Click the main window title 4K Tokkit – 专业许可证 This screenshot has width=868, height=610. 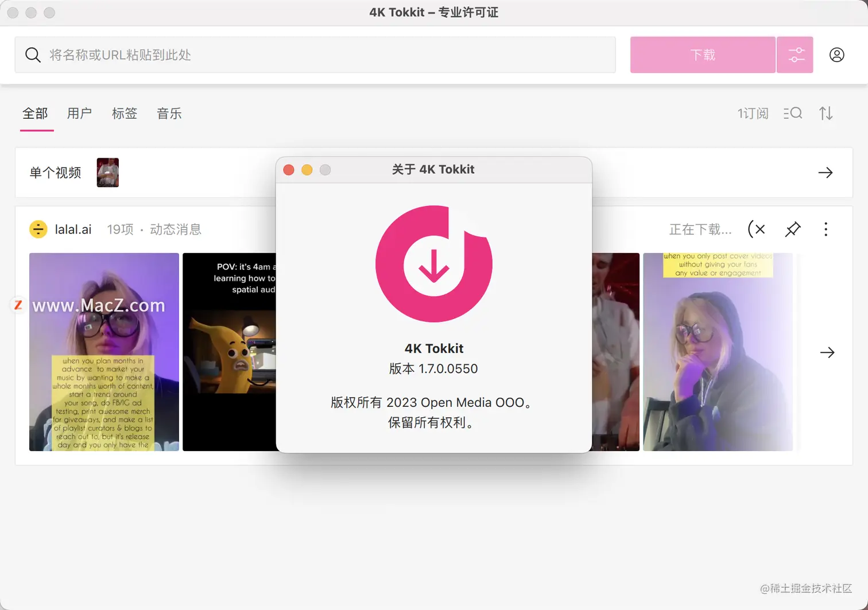pos(434,13)
